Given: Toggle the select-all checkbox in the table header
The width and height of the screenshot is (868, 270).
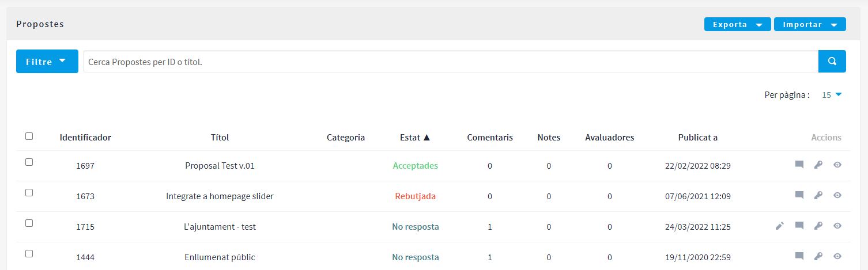Looking at the screenshot, I should 29,136.
